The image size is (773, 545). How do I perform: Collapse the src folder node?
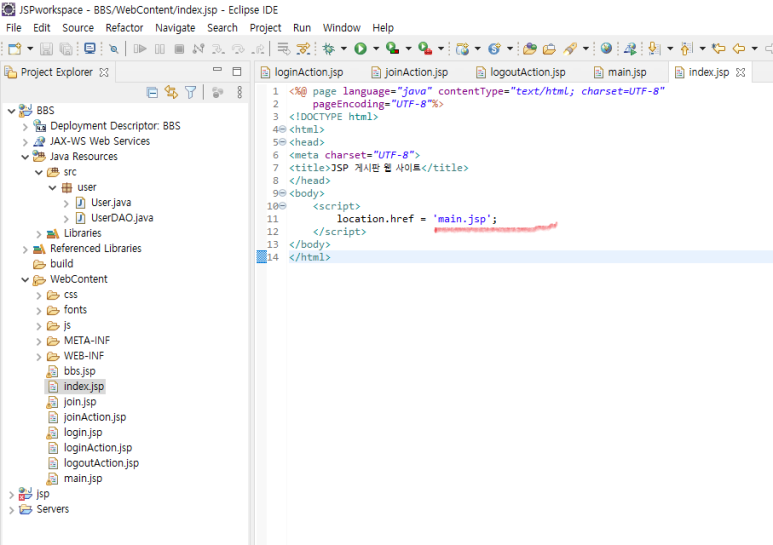click(x=39, y=172)
